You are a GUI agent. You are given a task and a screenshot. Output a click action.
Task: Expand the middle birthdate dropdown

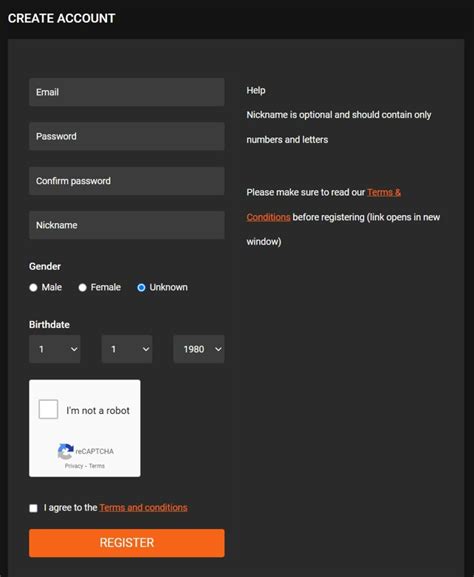pyautogui.click(x=127, y=349)
